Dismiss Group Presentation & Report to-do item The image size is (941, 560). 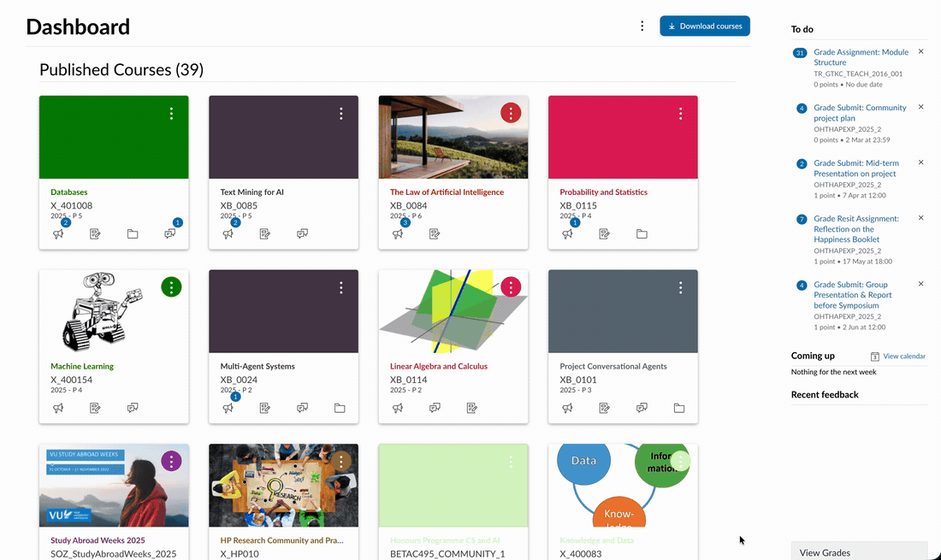pos(921,284)
